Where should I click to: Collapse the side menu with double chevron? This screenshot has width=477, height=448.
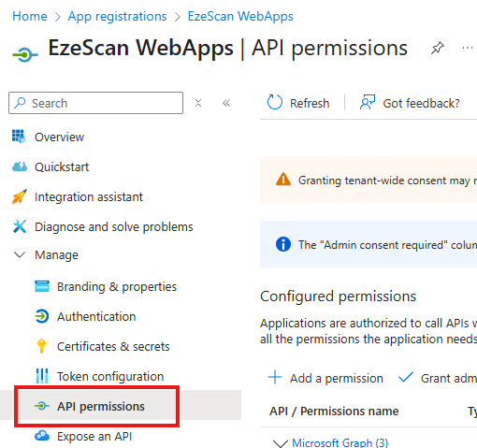[x=226, y=103]
